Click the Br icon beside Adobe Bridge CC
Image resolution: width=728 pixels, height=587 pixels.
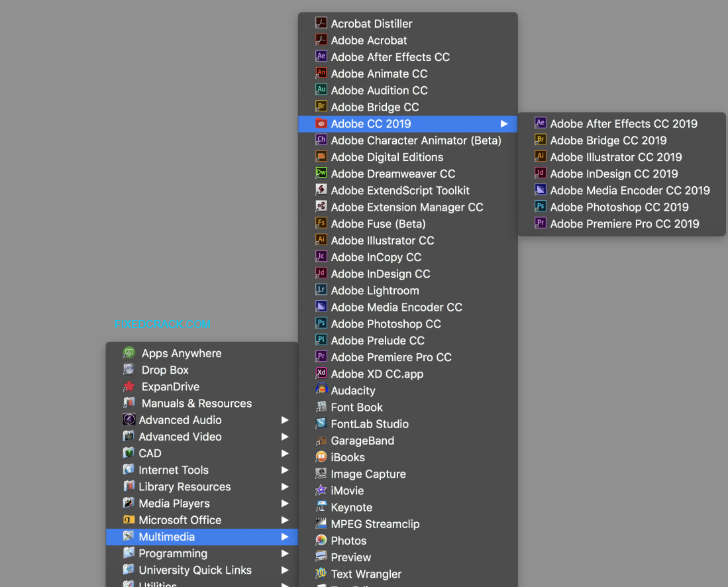point(321,107)
